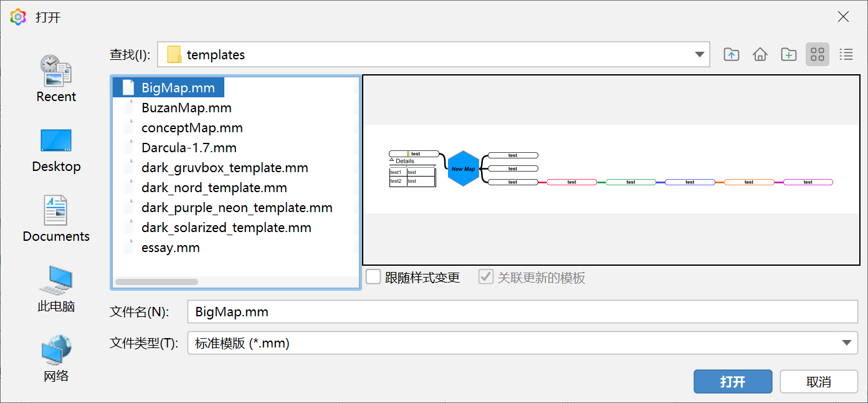This screenshot has width=868, height=403.
Task: Open the Recent location shortcut
Action: click(x=56, y=79)
